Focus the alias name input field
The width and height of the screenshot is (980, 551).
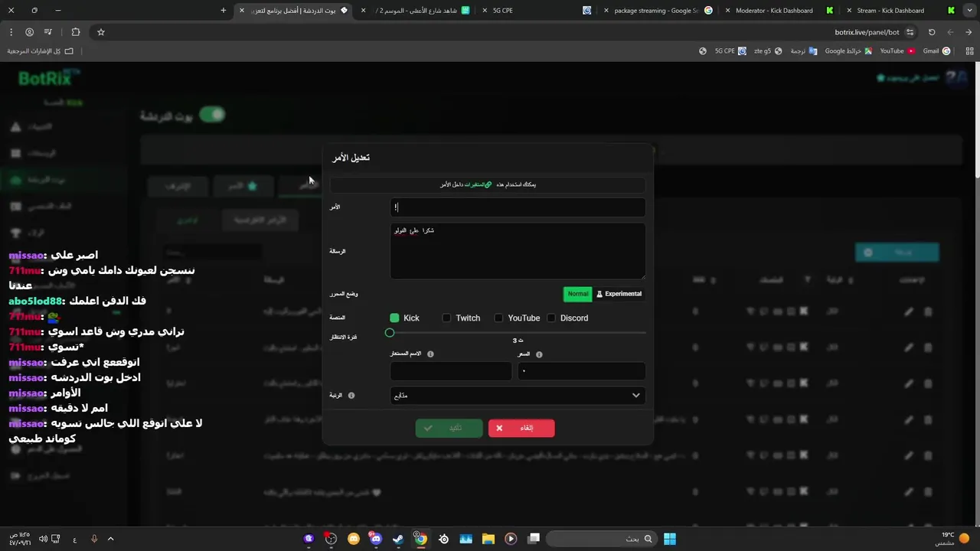click(451, 371)
